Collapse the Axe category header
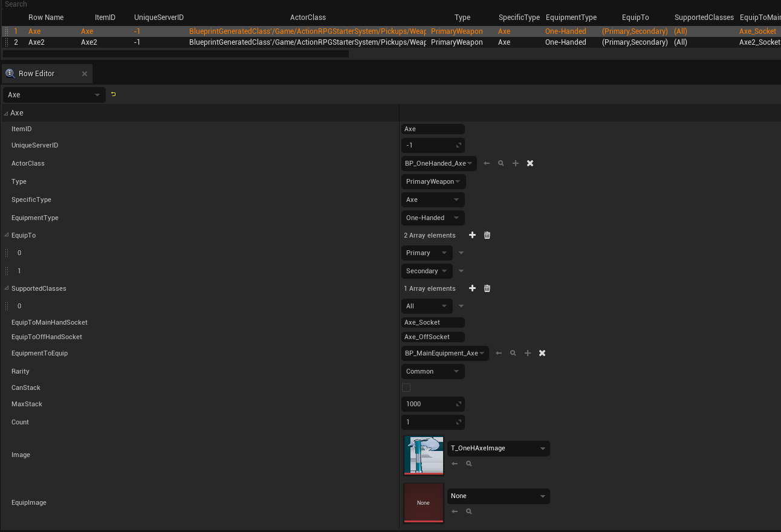 click(x=6, y=113)
